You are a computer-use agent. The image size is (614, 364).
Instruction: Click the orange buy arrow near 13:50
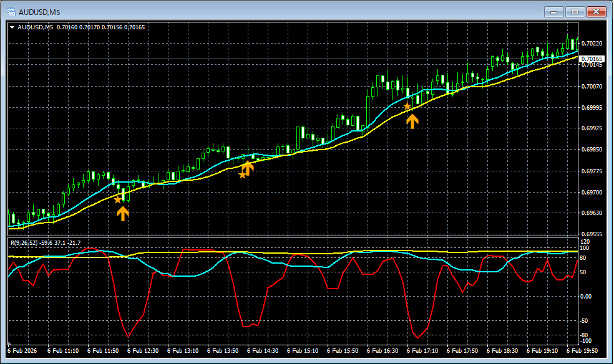pos(248,167)
